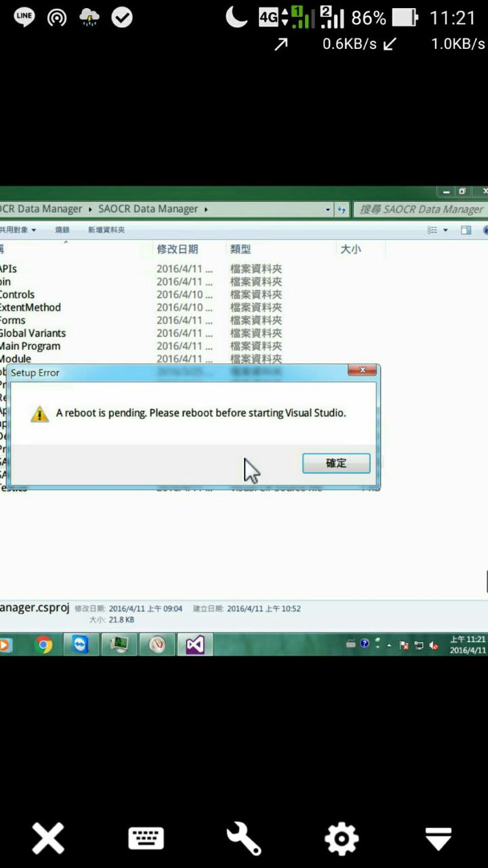
Task: Click the 燒錄 toolbar button
Action: [62, 230]
